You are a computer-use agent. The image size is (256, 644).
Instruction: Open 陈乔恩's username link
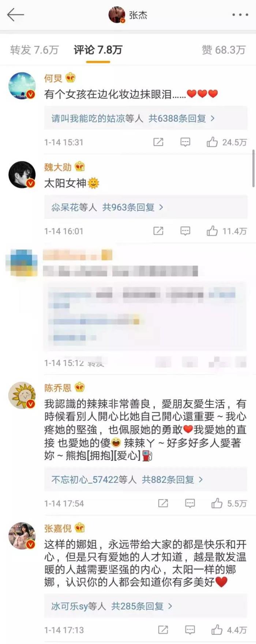pos(58,387)
